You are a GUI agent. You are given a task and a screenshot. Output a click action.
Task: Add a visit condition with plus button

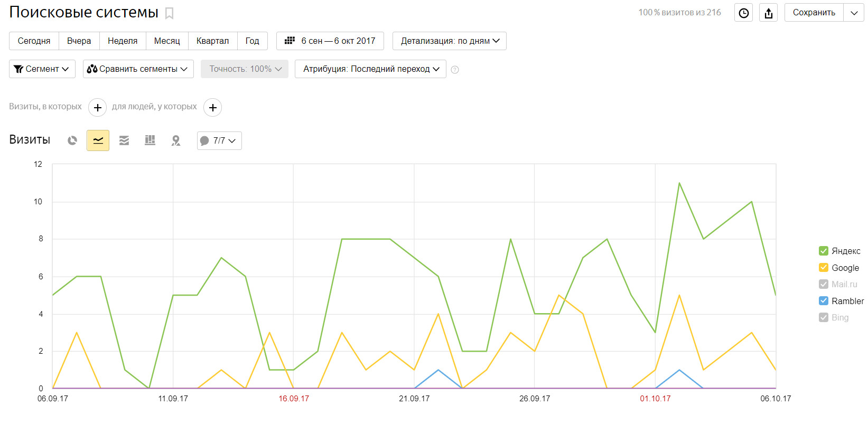tap(97, 107)
